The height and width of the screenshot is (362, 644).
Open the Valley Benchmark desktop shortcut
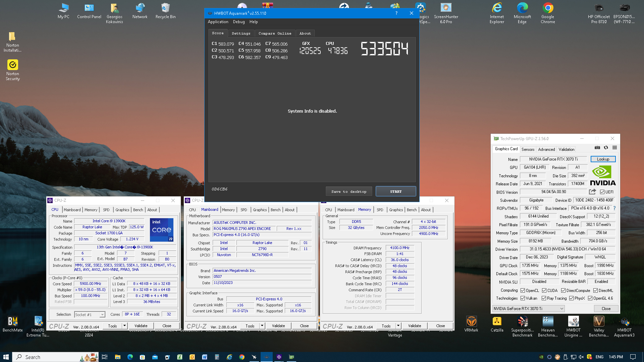pos(599,326)
